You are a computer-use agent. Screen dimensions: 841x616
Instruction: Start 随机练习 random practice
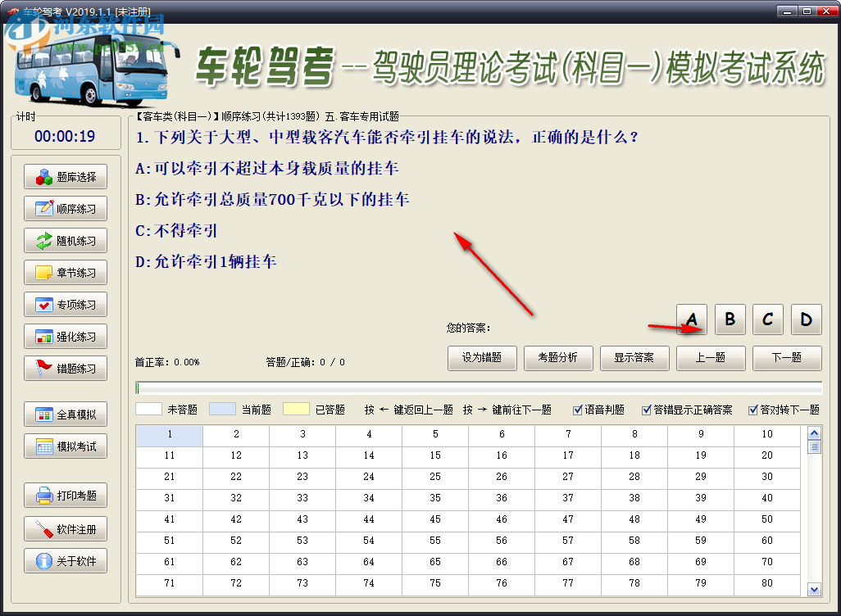(66, 241)
